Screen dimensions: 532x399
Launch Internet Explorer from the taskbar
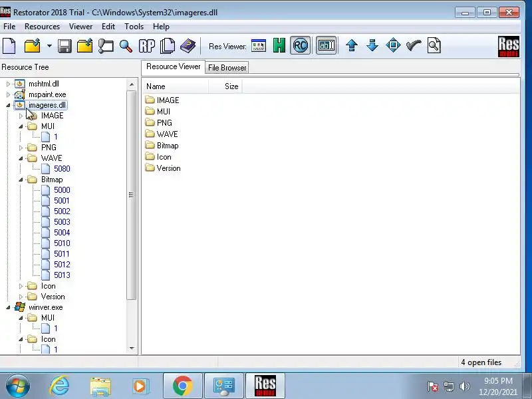click(x=59, y=386)
